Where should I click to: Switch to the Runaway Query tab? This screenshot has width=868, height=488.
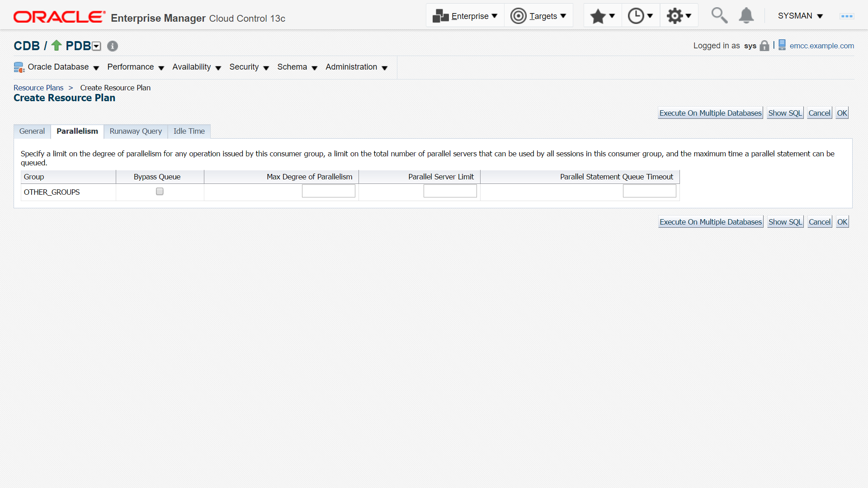pyautogui.click(x=136, y=131)
